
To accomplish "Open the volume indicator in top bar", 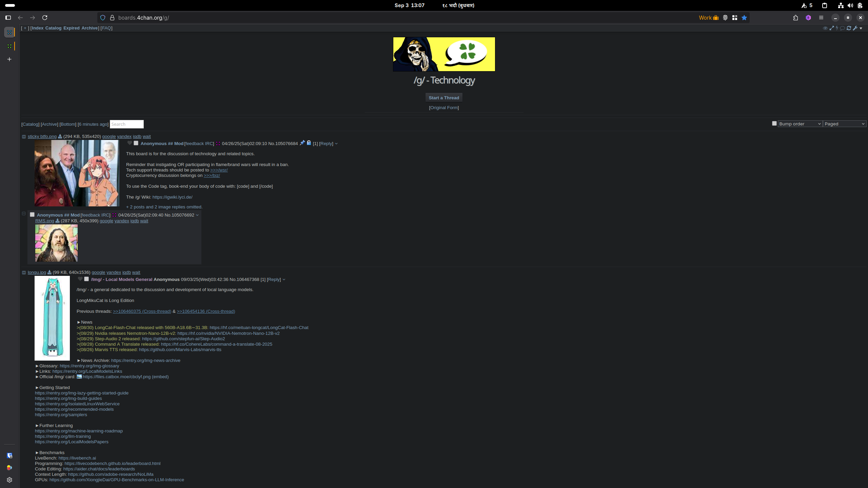I will click(x=850, y=5).
